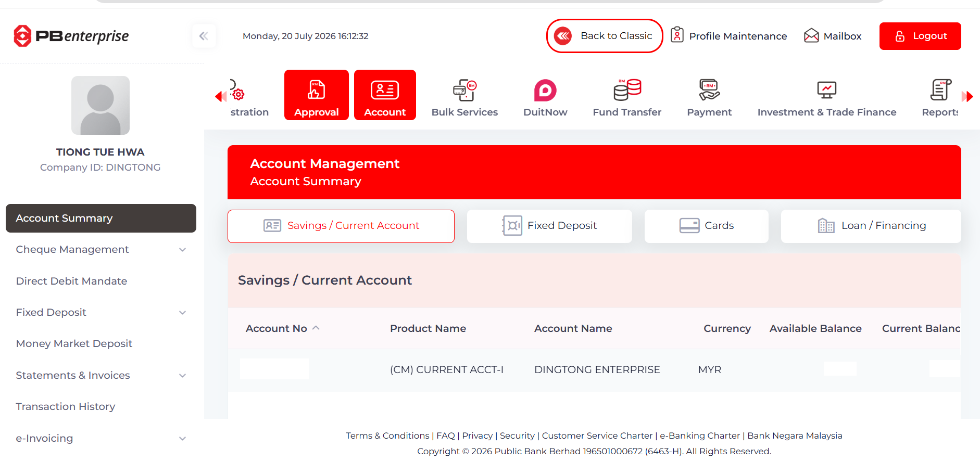980x461 pixels.
Task: Open the Account module icon
Action: pyautogui.click(x=385, y=90)
